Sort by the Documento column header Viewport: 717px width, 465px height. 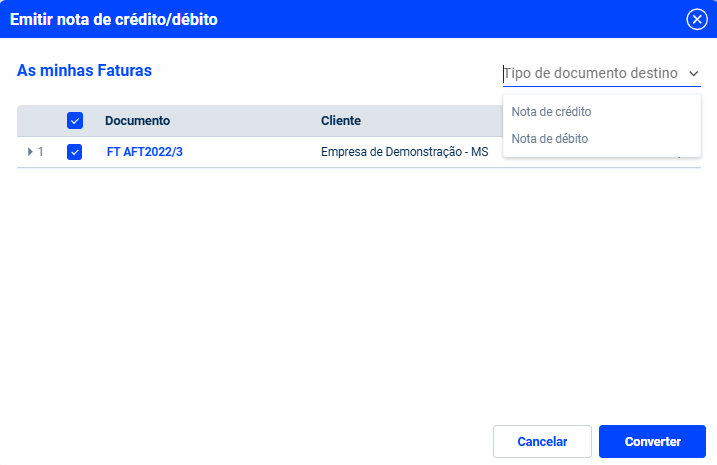point(137,121)
